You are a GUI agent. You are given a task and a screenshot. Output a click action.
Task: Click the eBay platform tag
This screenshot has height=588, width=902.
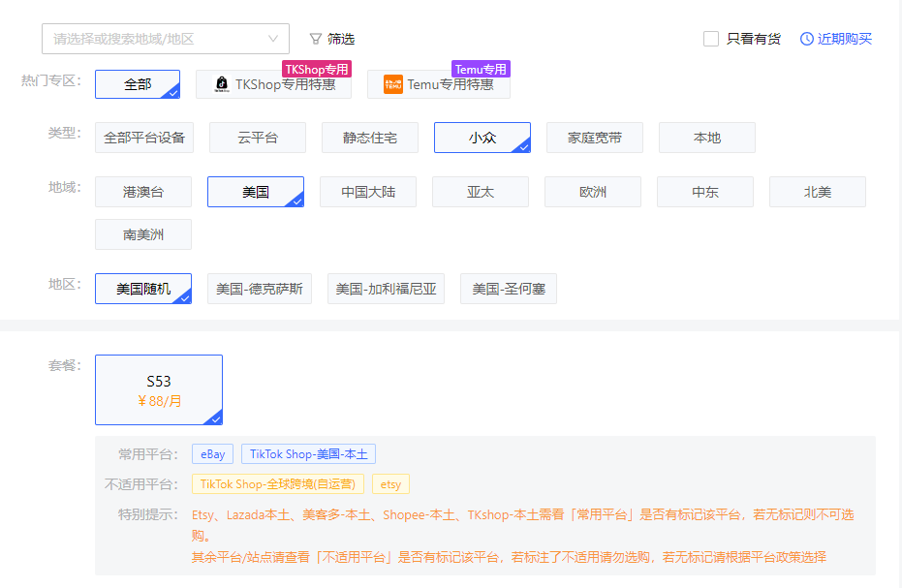click(212, 454)
